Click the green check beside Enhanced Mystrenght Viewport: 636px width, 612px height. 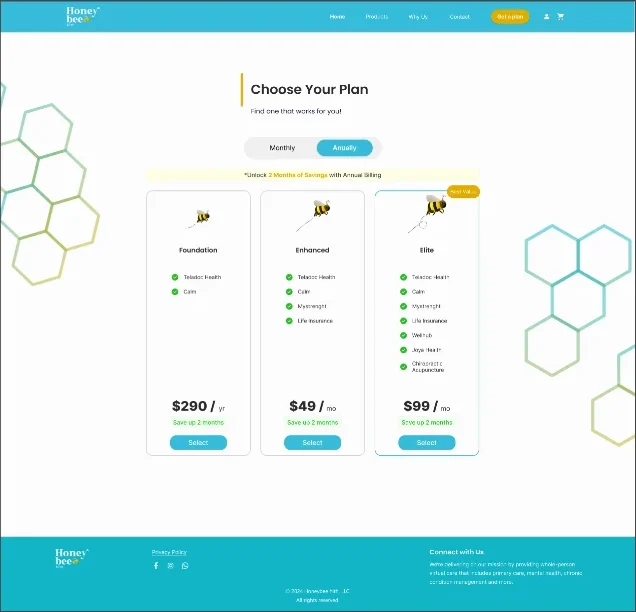[289, 306]
